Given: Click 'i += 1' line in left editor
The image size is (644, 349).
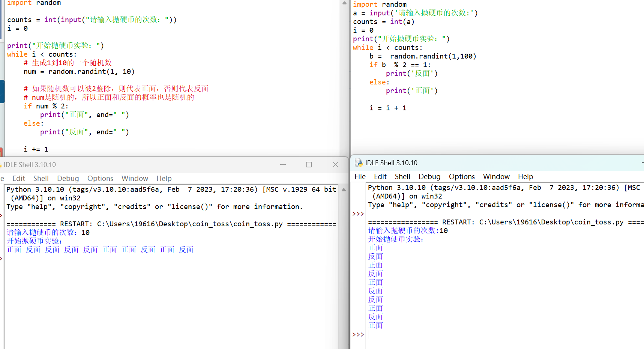Looking at the screenshot, I should (36, 149).
